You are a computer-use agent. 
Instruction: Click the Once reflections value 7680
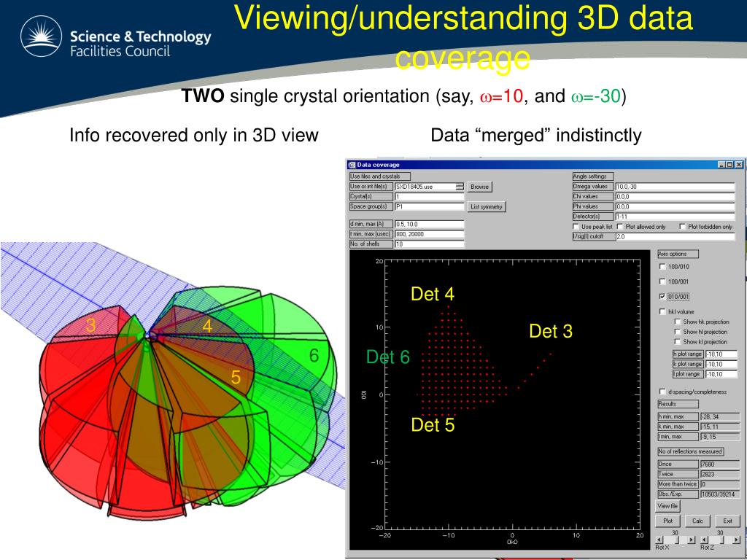click(x=719, y=464)
